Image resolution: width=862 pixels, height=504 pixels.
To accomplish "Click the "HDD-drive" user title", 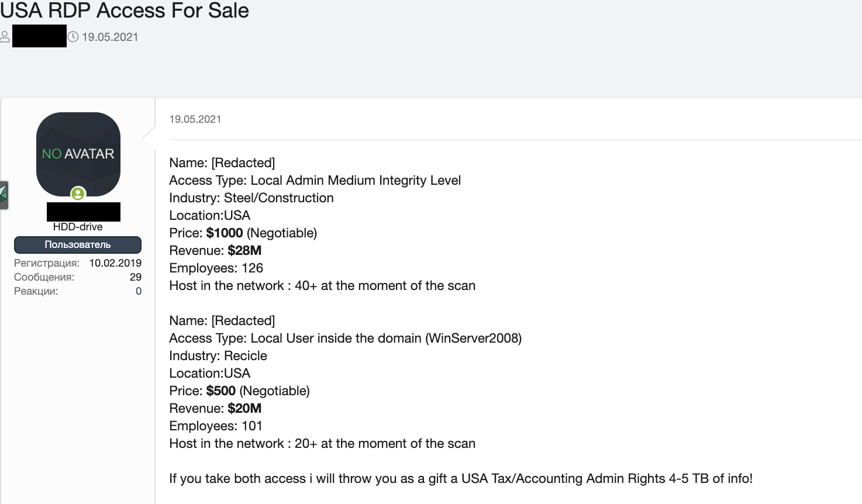I will coord(78,227).
